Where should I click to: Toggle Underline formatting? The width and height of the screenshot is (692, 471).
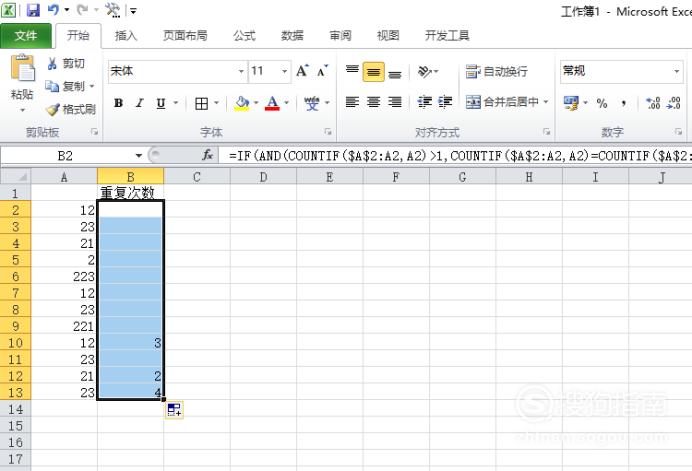(161, 104)
